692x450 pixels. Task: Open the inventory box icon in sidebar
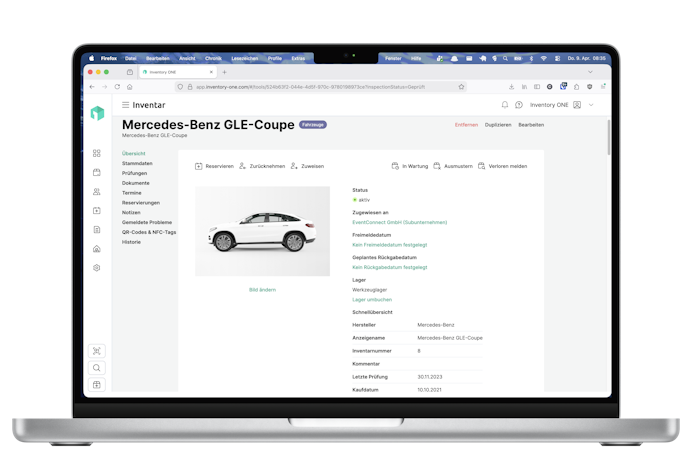click(x=97, y=172)
